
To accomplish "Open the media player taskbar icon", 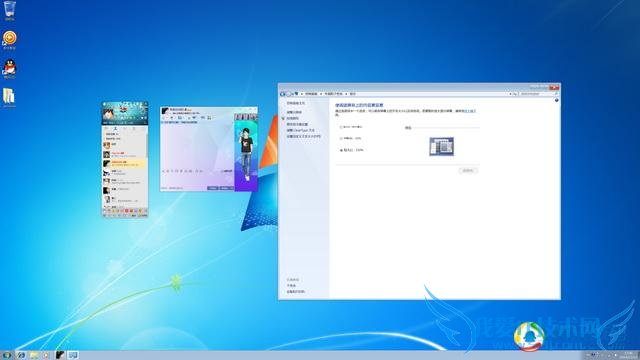I will 47,355.
